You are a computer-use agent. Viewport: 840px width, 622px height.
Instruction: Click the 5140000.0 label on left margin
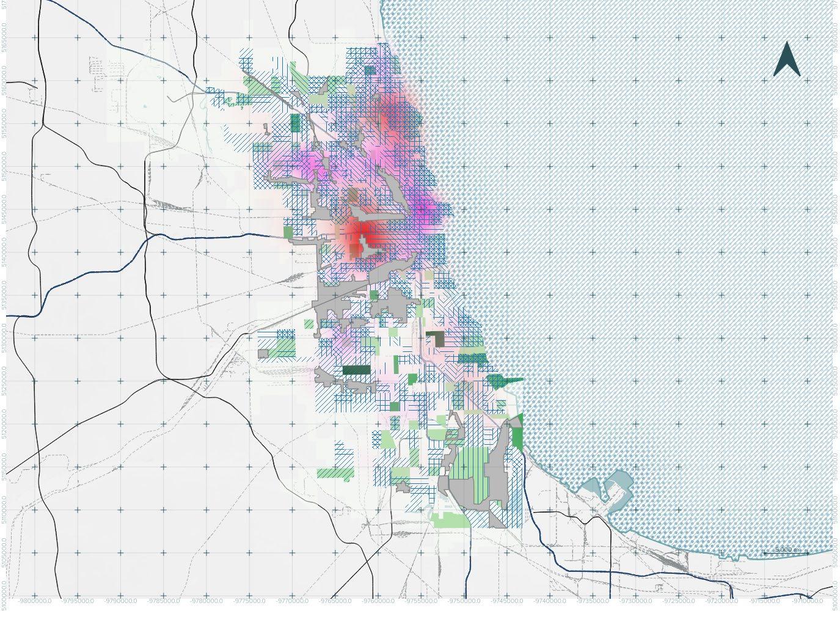pyautogui.click(x=5, y=251)
